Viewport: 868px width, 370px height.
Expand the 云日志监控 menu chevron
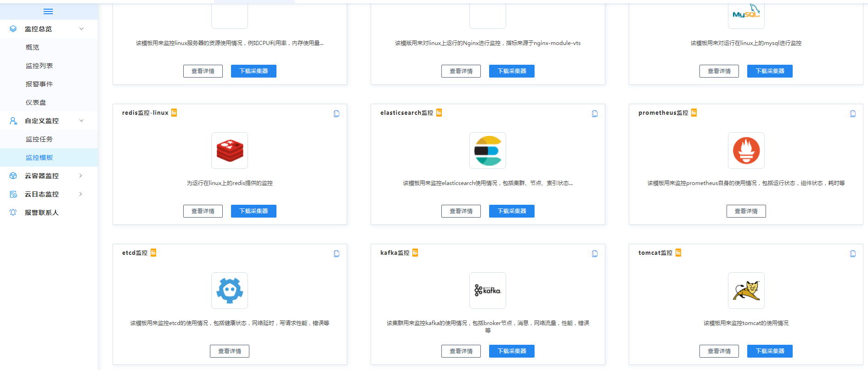(81, 194)
